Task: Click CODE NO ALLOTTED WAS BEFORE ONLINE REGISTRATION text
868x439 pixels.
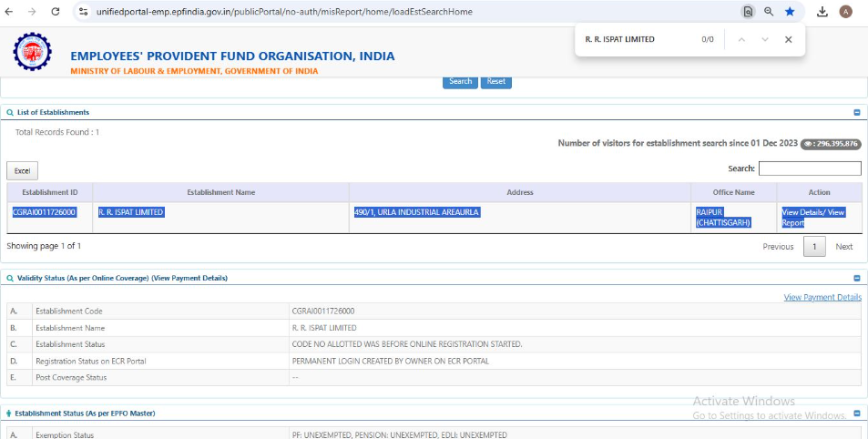Action: 407,344
